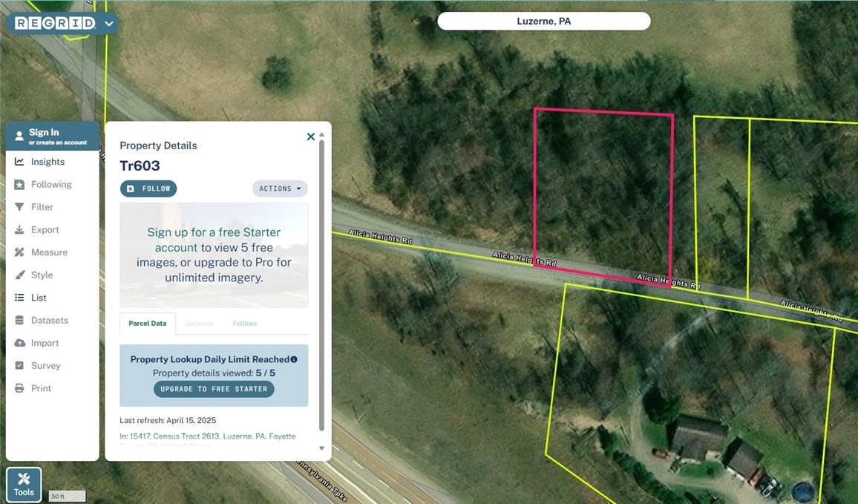Image resolution: width=858 pixels, height=504 pixels.
Task: Open the Tools wrench button
Action: click(24, 484)
